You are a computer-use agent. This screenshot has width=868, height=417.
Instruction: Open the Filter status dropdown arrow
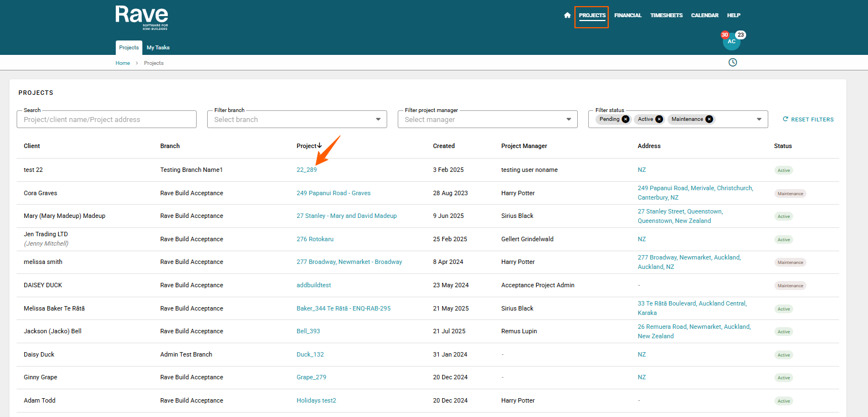pyautogui.click(x=759, y=119)
